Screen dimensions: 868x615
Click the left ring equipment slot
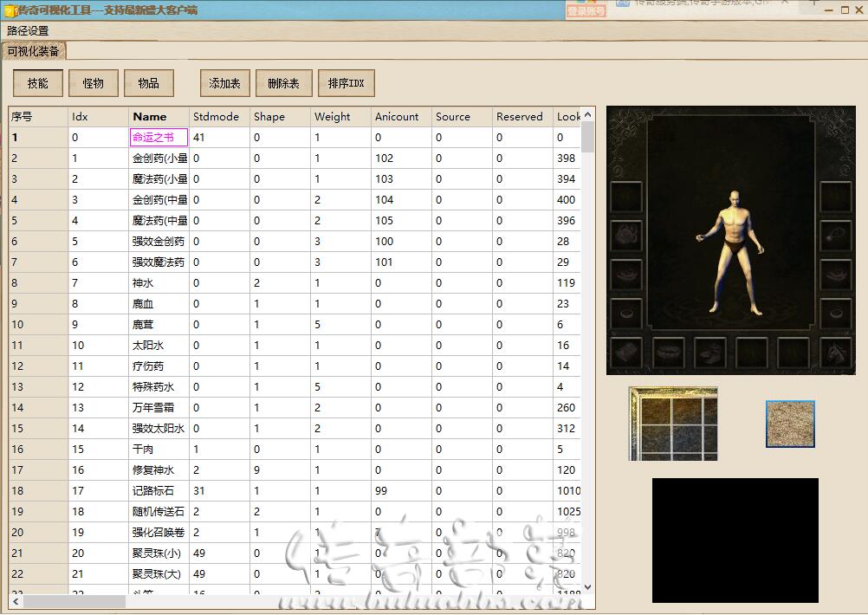(x=626, y=314)
